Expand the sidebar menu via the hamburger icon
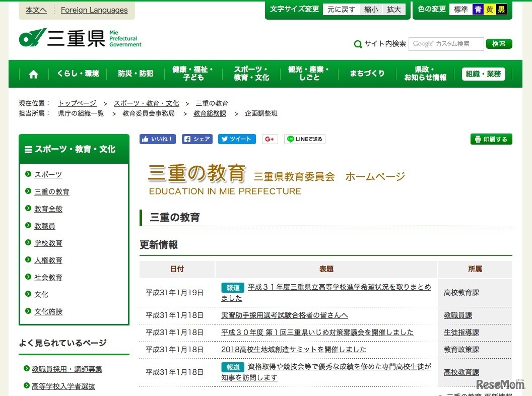Image resolution: width=532 pixels, height=396 pixels. coord(27,149)
